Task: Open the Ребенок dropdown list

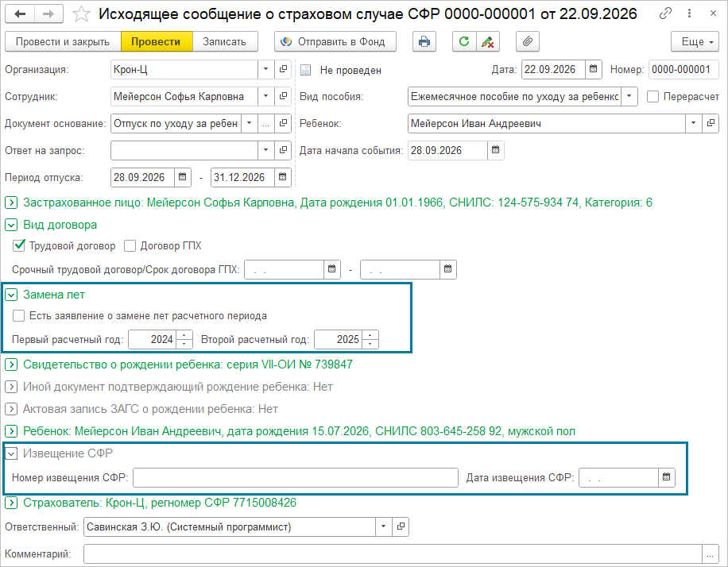Action: 694,123
